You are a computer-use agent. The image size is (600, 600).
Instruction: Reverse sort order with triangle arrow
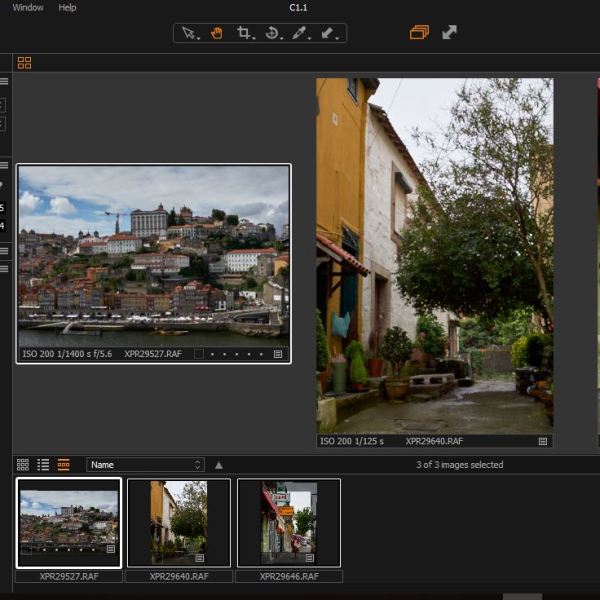pyautogui.click(x=218, y=465)
